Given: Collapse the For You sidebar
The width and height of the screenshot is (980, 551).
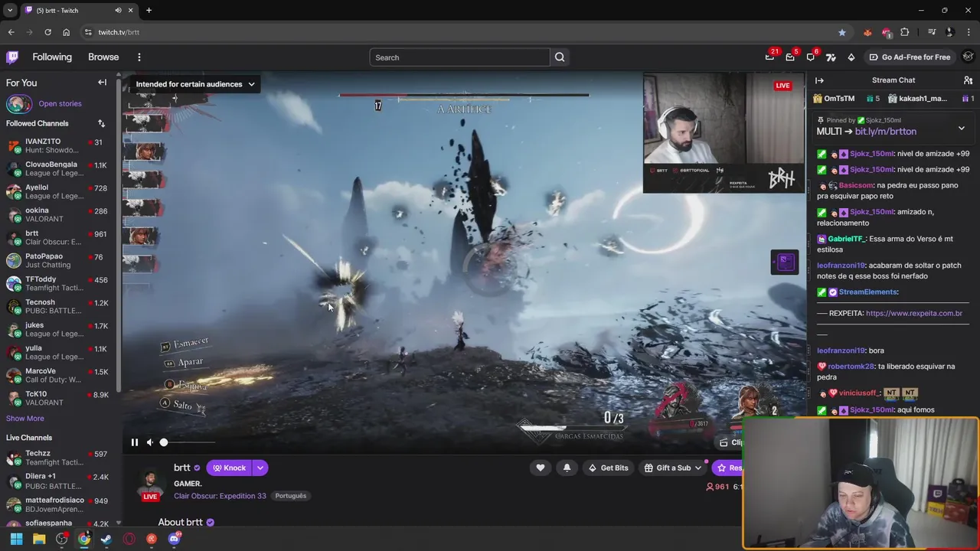Looking at the screenshot, I should (x=102, y=83).
